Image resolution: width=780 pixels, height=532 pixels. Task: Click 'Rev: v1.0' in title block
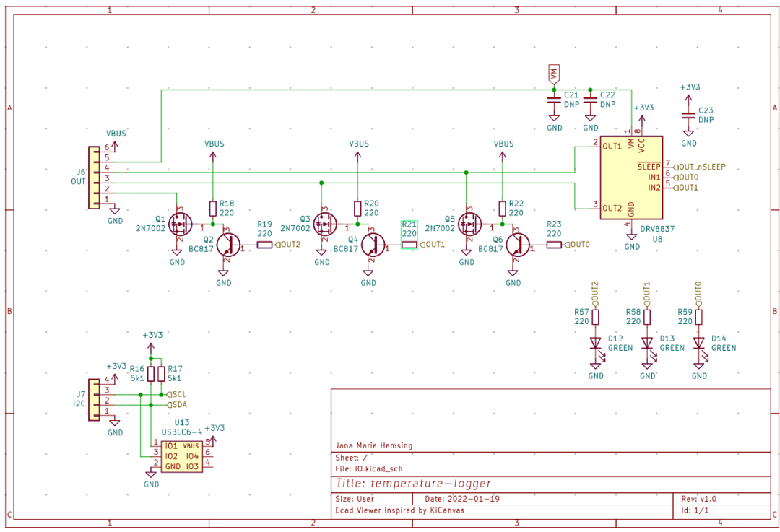(x=699, y=499)
